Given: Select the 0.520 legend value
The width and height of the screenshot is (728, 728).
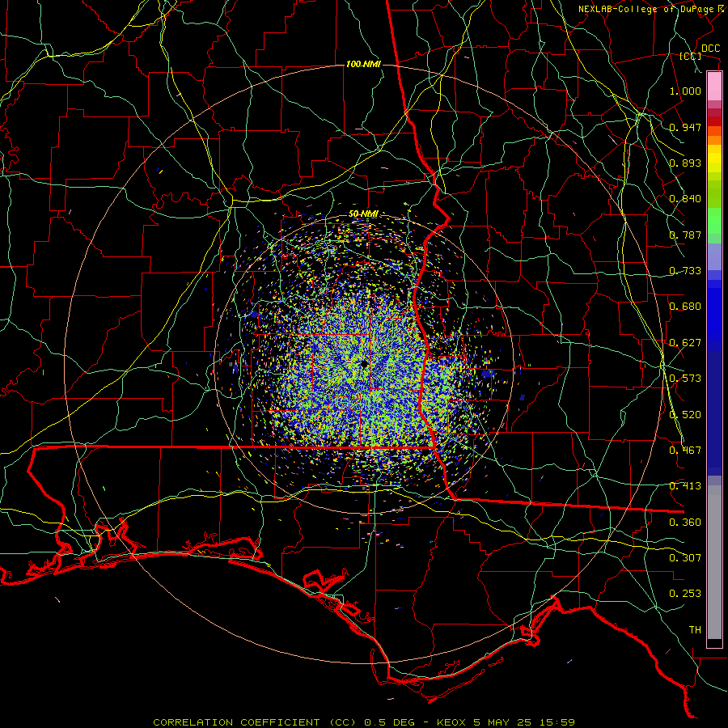Looking at the screenshot, I should coord(685,415).
